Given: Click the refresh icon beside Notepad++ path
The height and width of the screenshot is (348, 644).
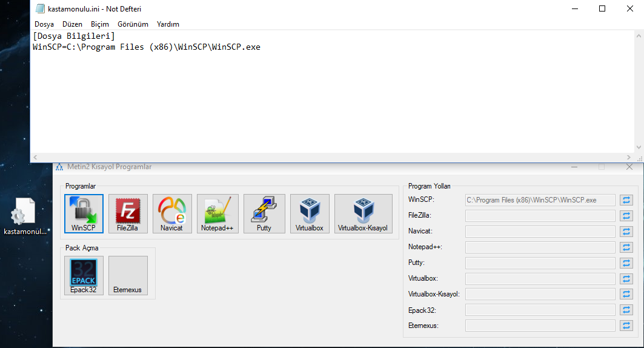Looking at the screenshot, I should (x=626, y=247).
